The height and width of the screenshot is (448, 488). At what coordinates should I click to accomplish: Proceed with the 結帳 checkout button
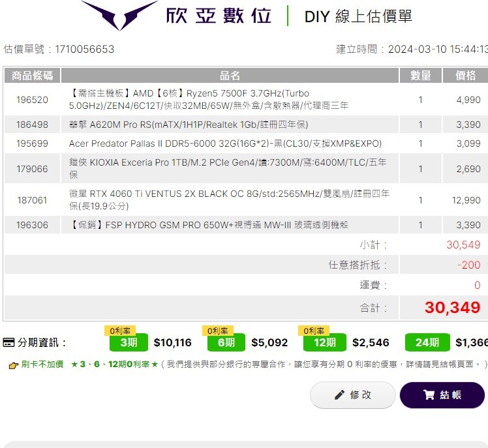click(442, 395)
